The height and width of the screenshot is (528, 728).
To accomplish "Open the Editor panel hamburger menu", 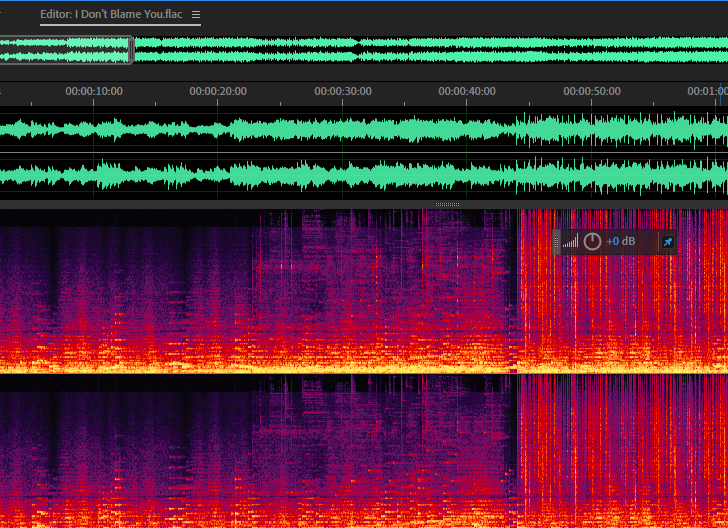I will click(x=196, y=14).
